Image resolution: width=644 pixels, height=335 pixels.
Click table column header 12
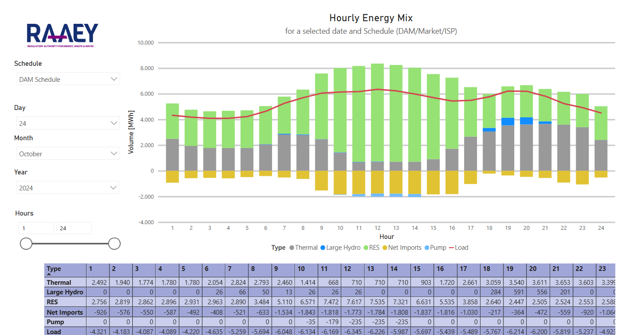coord(352,270)
